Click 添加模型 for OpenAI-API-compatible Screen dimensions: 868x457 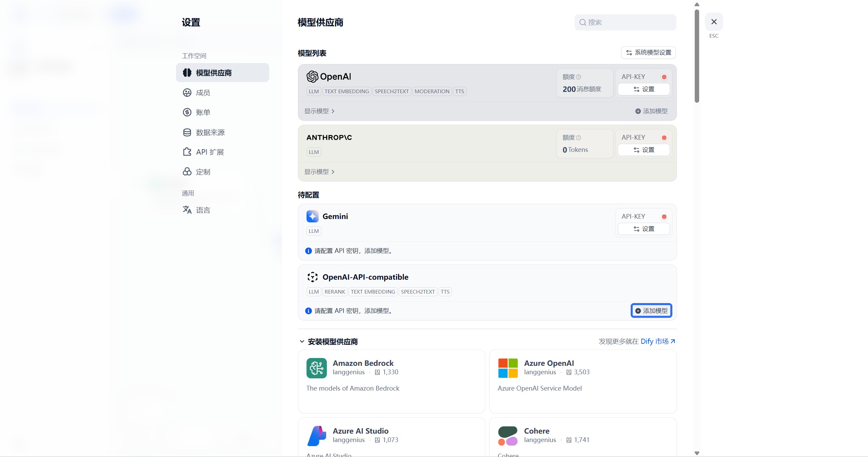tap(651, 311)
